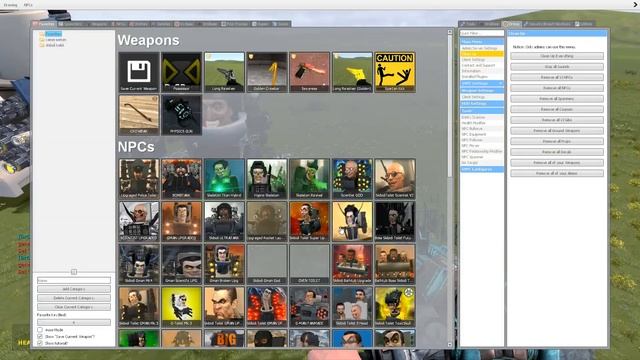Screen dimensions: 640x360
Task: Collapse the Weapon Settings category header
Action: tap(482, 91)
